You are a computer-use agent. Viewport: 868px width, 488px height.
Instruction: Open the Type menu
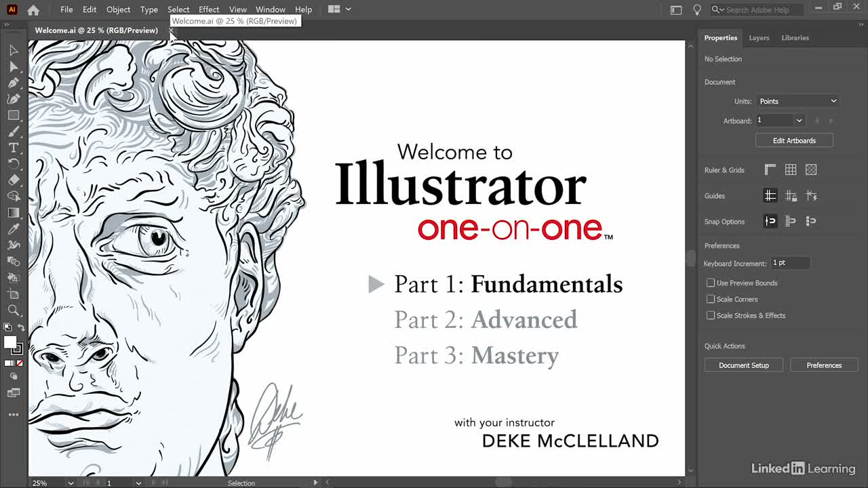(x=149, y=9)
